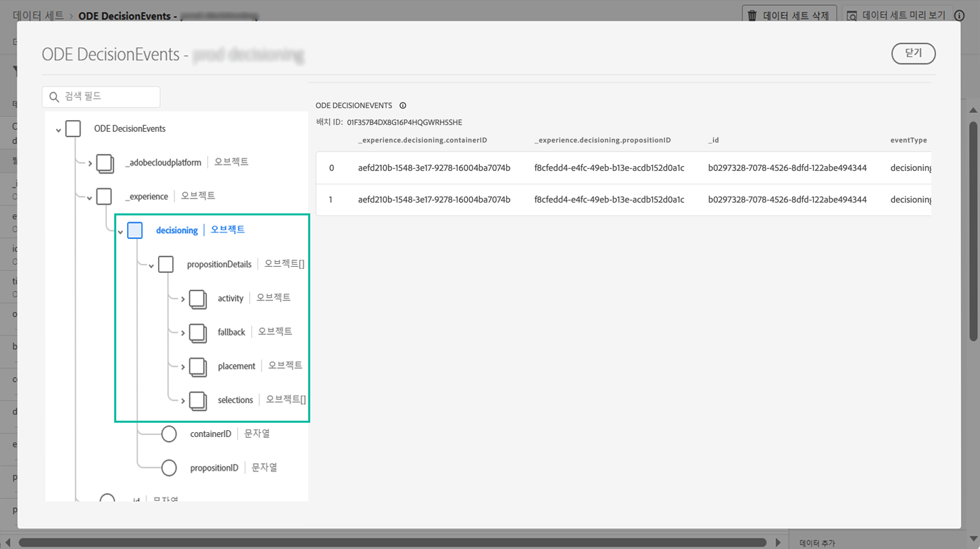Click the _id value in row 0
Viewport: 980px width, 549px height.
tap(787, 167)
